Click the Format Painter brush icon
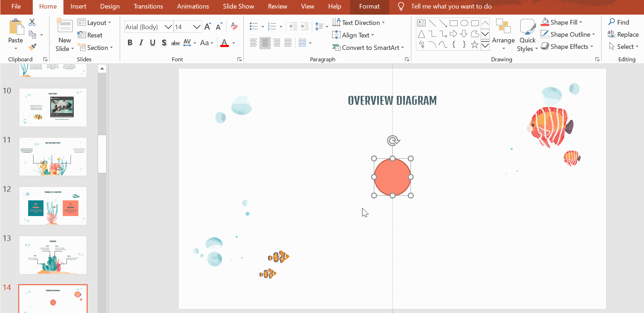 pyautogui.click(x=32, y=47)
